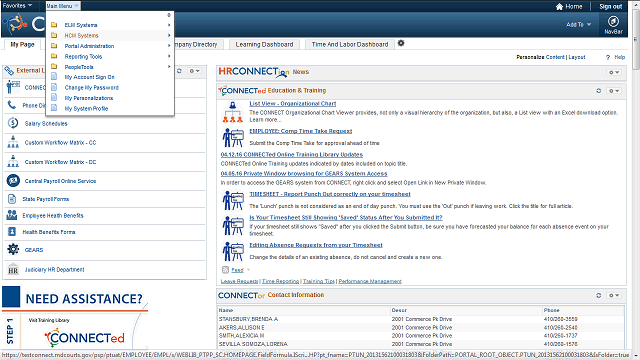Click the CONNECTed Training Library banner
This screenshot has height=360, width=640.
click(x=84, y=338)
